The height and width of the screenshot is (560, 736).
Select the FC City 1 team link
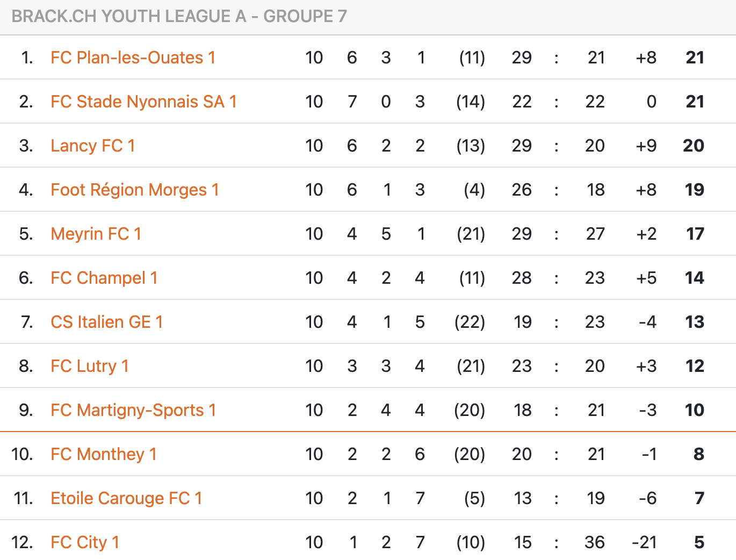coord(84,542)
